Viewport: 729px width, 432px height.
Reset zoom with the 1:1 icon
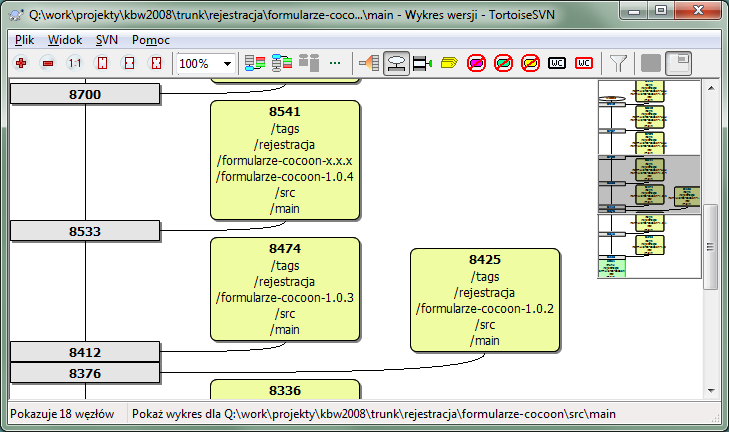74,63
